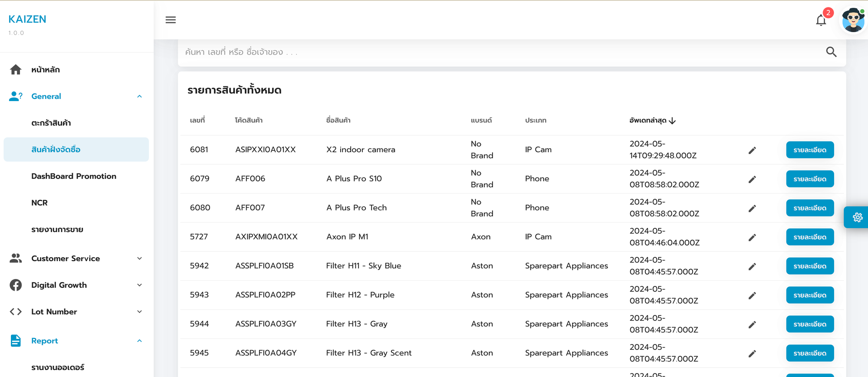The height and width of the screenshot is (377, 868).
Task: Select สินค้าฝั่งจัดซื้อ menu item
Action: coord(76,150)
